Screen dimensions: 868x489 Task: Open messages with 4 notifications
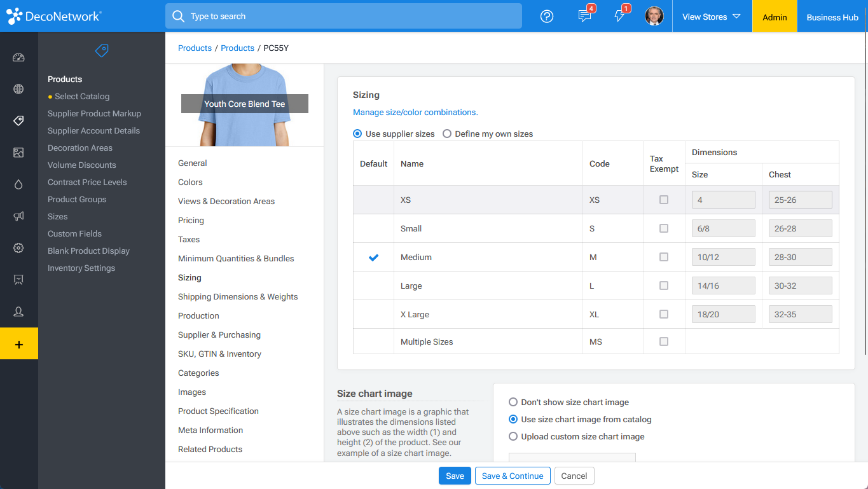coord(585,16)
